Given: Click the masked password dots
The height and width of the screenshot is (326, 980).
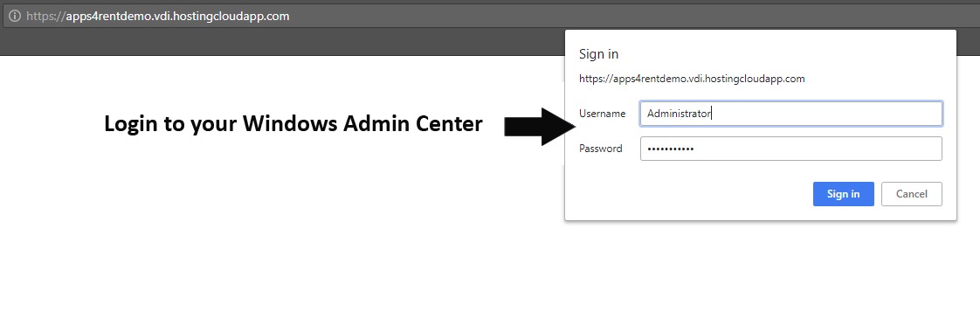Looking at the screenshot, I should click(x=671, y=149).
